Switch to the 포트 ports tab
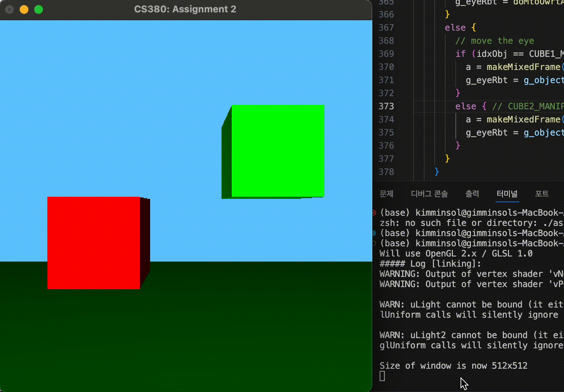The width and height of the screenshot is (564, 392). [x=542, y=194]
